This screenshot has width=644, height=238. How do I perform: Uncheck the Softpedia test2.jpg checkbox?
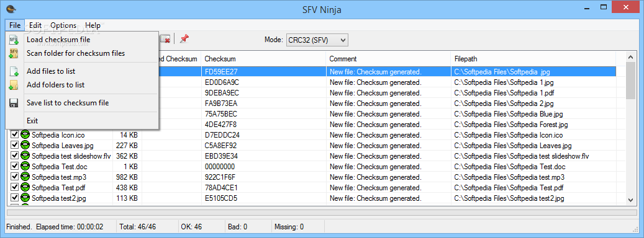[15, 198]
